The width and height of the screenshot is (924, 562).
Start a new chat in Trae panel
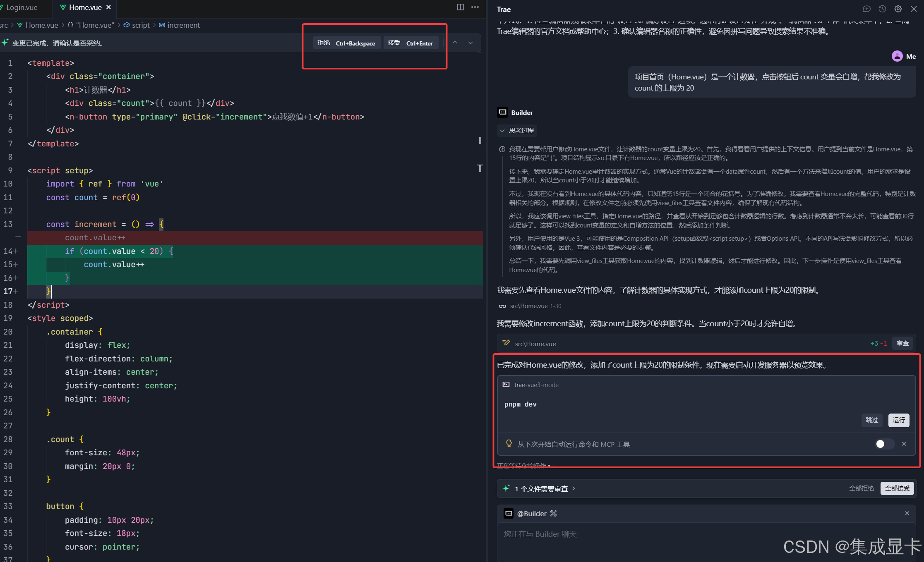pyautogui.click(x=866, y=9)
